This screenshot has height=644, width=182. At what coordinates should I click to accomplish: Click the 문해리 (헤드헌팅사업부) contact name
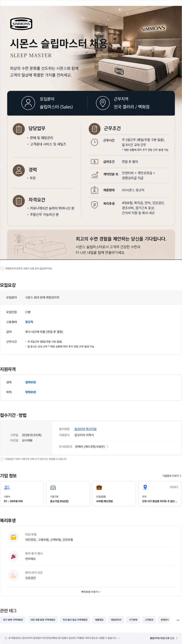[90, 446]
